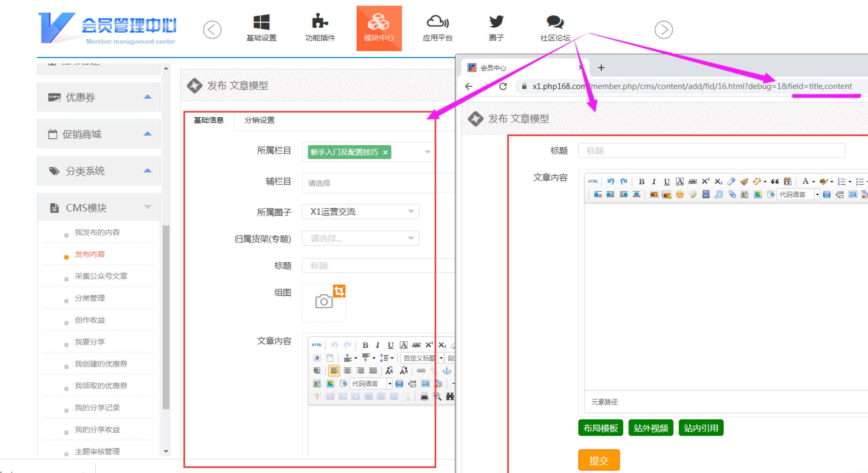Switch to the 分销设置 tab
The width and height of the screenshot is (868, 473).
point(259,120)
